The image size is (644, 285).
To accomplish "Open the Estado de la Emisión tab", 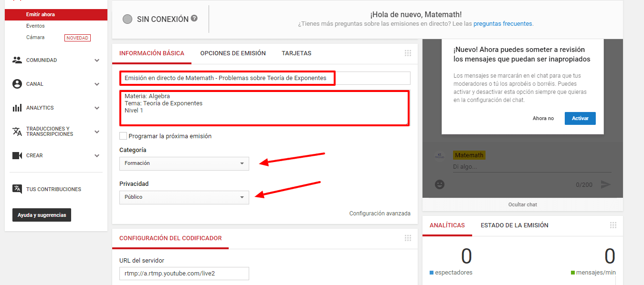I will coord(515,225).
